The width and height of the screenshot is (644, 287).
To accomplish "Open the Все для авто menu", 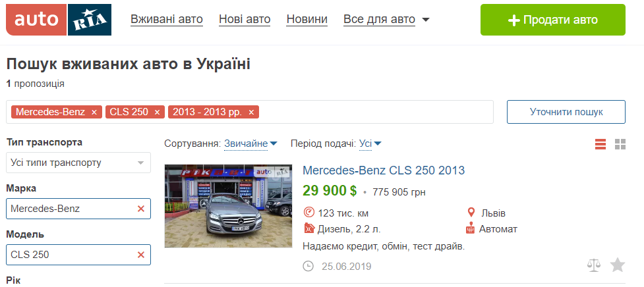I will [386, 20].
